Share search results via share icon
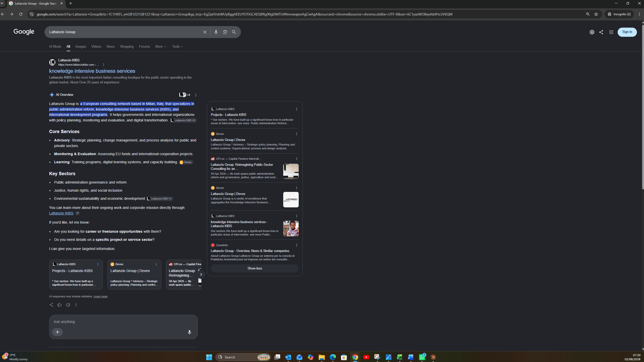 [601, 32]
